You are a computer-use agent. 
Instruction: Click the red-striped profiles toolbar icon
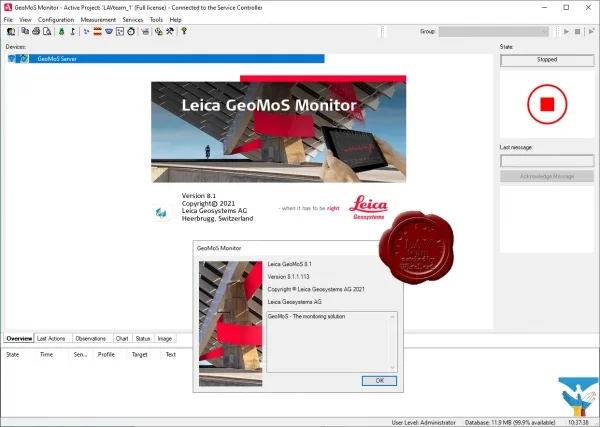[98, 31]
